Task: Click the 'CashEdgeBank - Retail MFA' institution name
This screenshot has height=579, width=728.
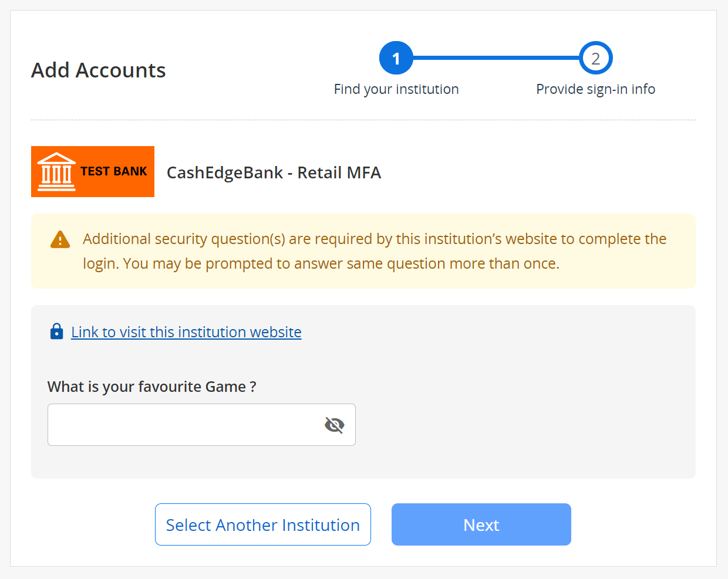Action: click(x=274, y=172)
